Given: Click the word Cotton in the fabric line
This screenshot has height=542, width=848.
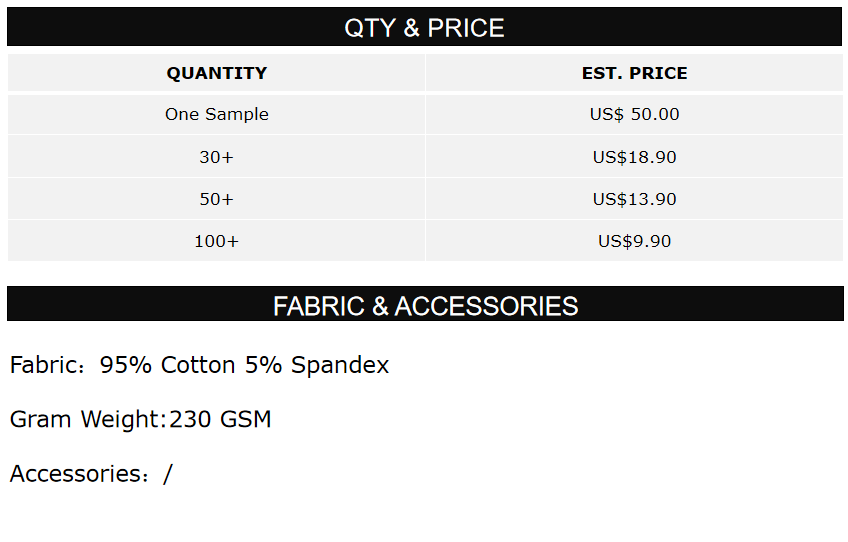Looking at the screenshot, I should click(198, 365).
